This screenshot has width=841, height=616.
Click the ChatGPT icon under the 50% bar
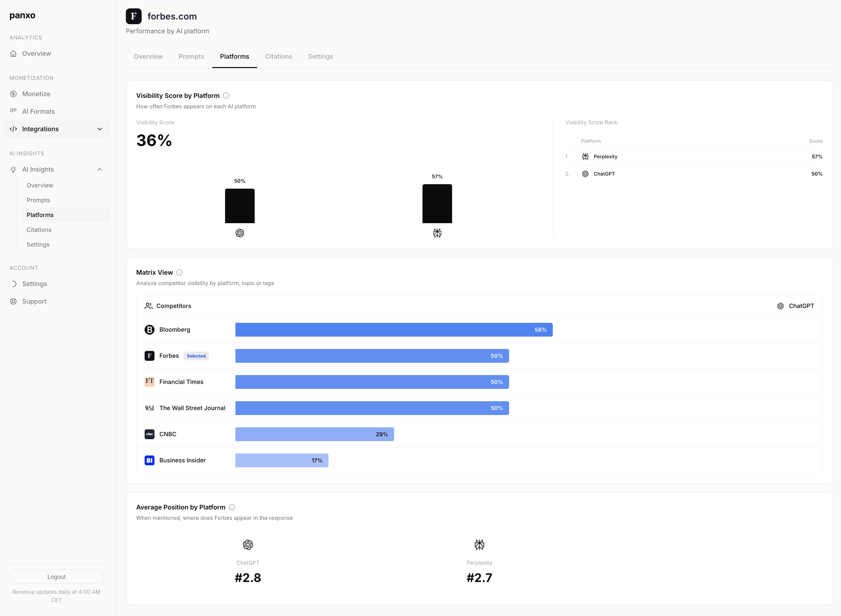(240, 233)
